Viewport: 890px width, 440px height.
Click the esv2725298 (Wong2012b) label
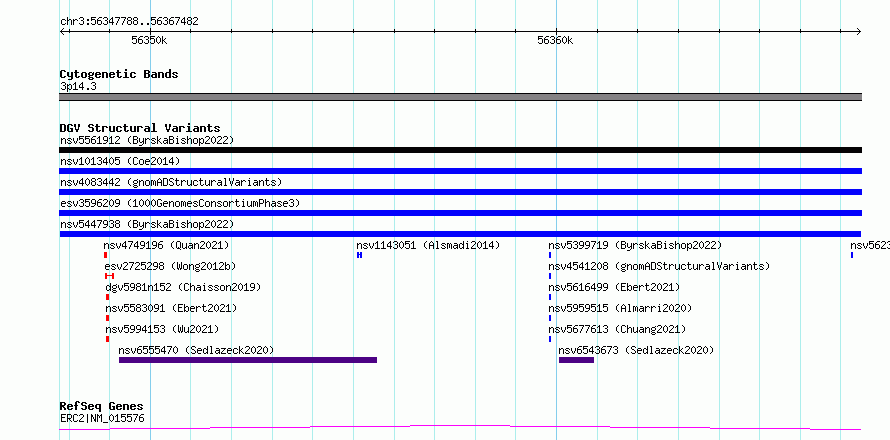[x=170, y=266]
